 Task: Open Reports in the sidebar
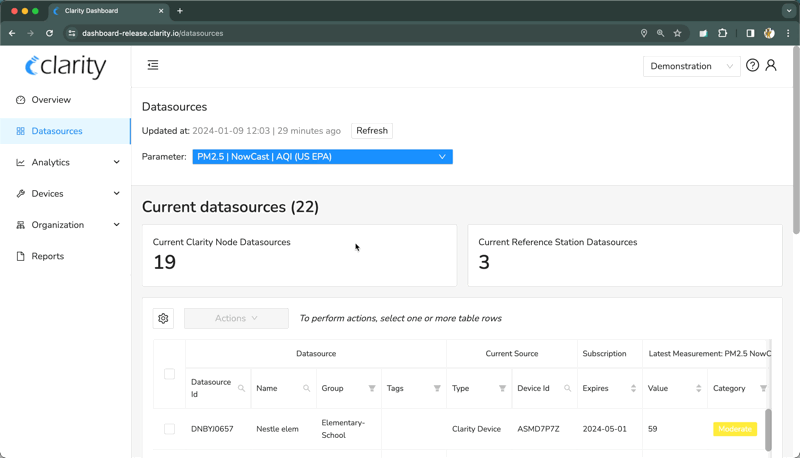click(47, 256)
